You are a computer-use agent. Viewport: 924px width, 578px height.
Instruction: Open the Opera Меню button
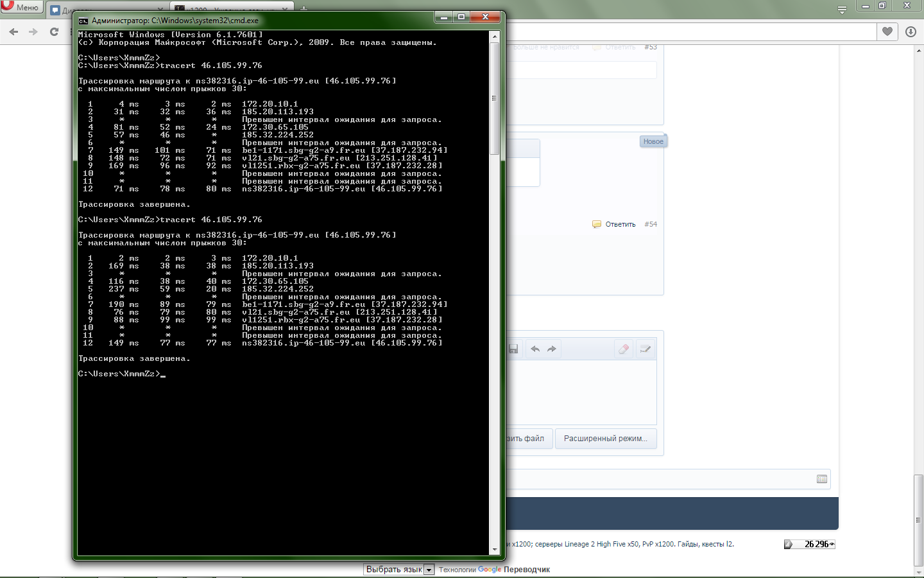(x=21, y=7)
